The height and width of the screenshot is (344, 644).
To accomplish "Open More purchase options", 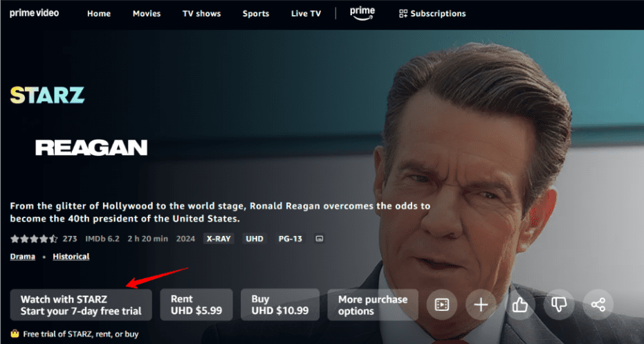I will click(x=373, y=305).
